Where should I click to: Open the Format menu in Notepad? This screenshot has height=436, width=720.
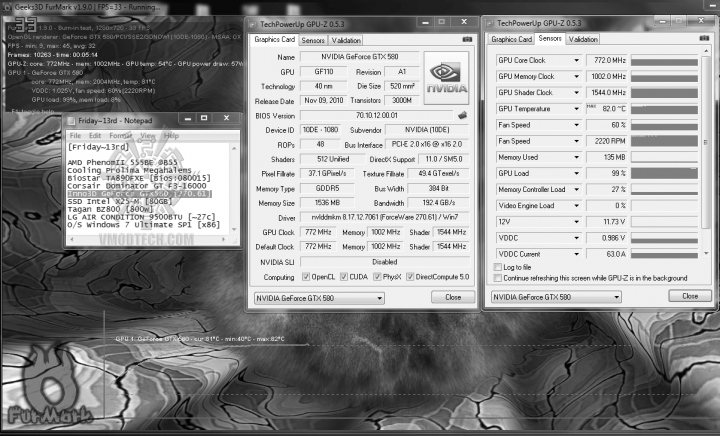point(120,135)
